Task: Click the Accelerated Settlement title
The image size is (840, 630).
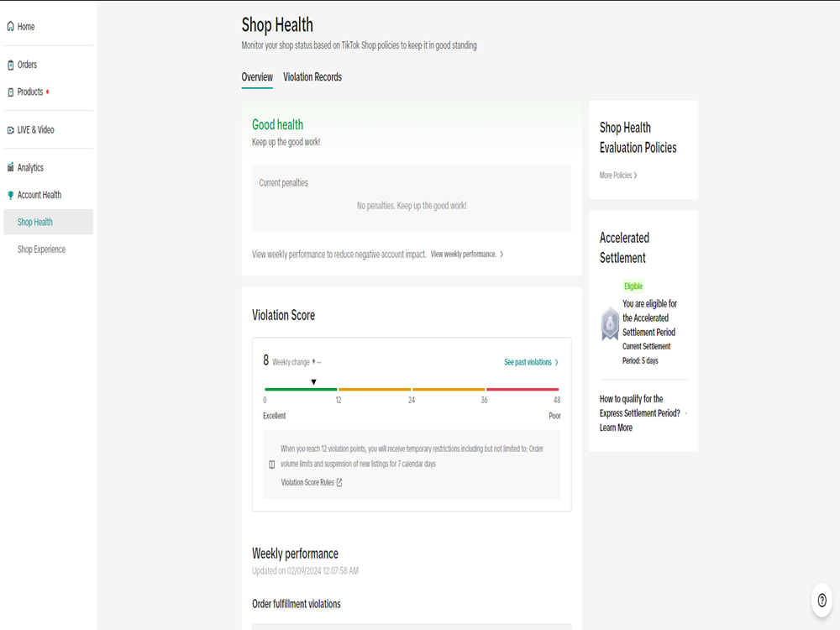Action: click(x=625, y=248)
